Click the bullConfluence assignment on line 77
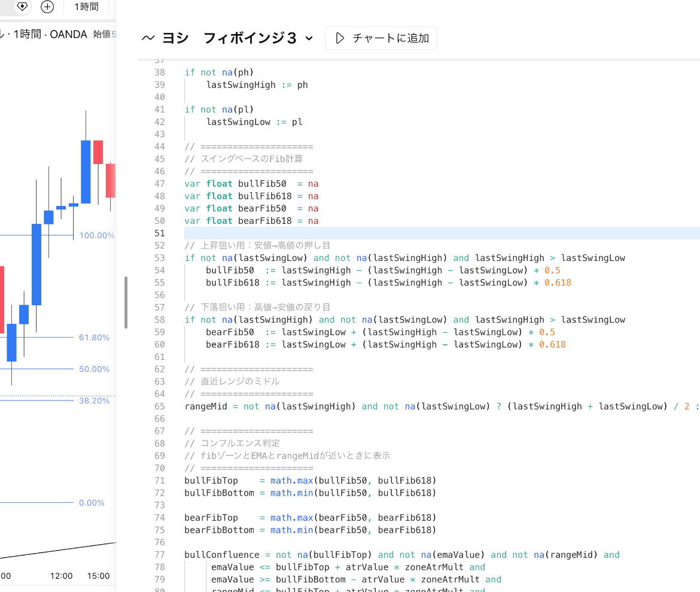The image size is (700, 592). point(402,555)
